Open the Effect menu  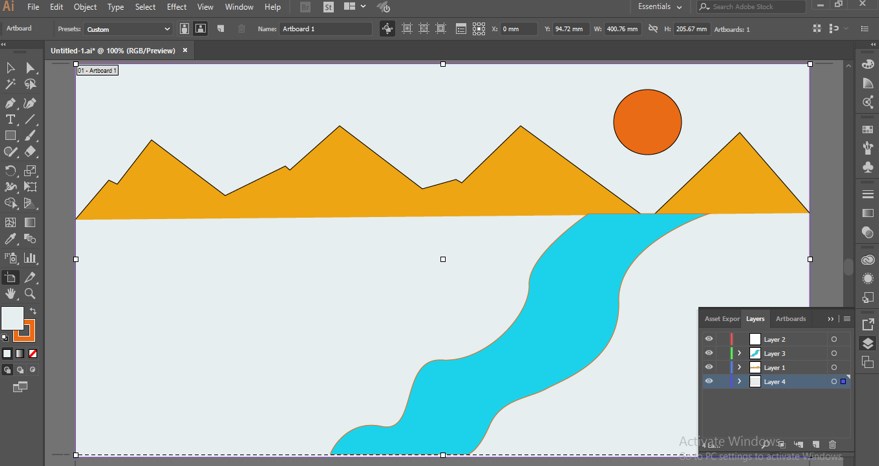pyautogui.click(x=177, y=7)
